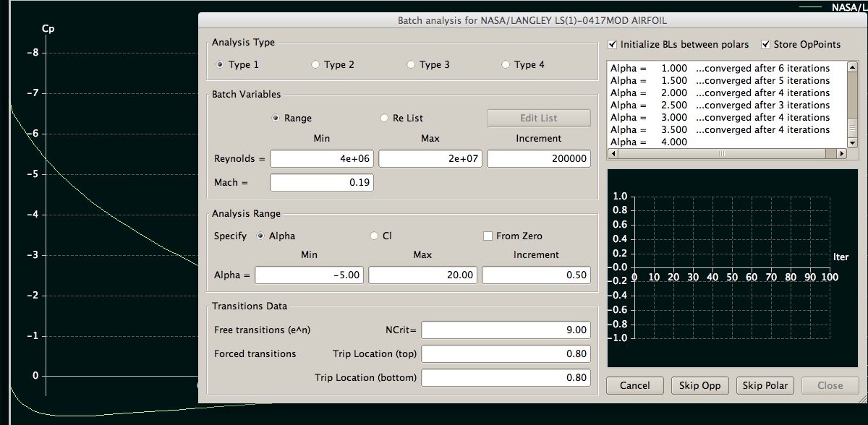Click the Reynolds Max field
This screenshot has width=868, height=425.
click(430, 159)
